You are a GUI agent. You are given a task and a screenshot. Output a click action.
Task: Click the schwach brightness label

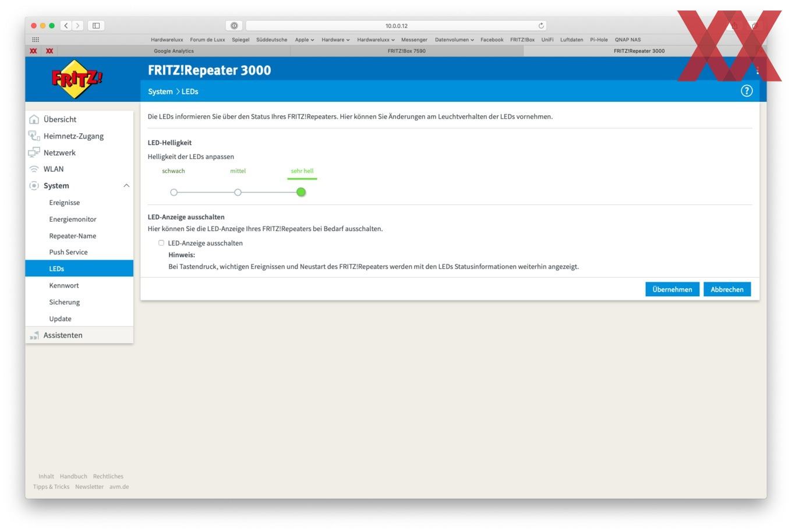174,171
